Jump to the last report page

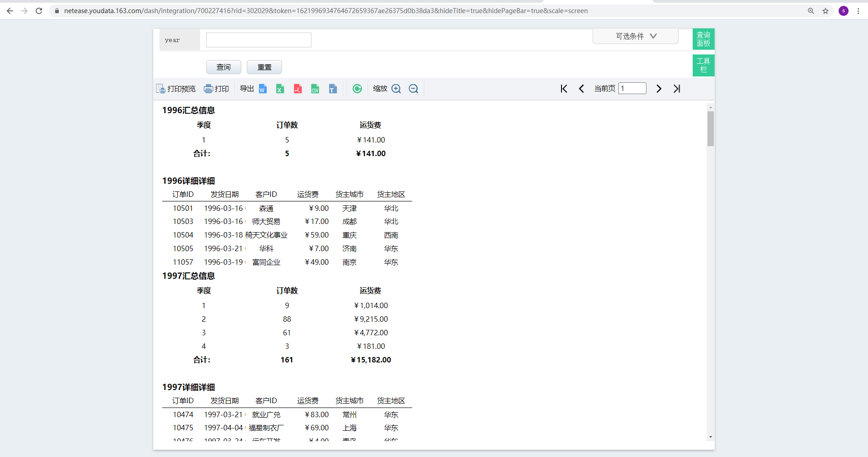[677, 89]
